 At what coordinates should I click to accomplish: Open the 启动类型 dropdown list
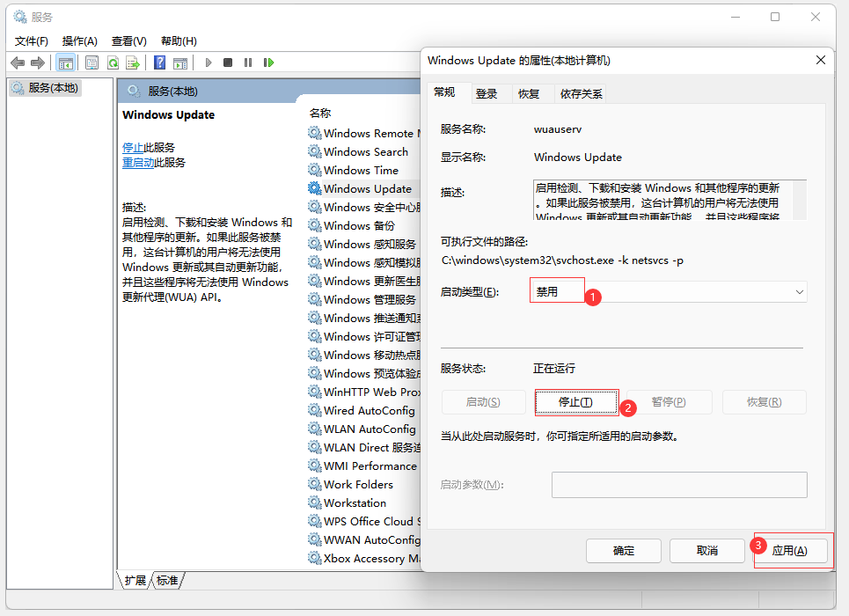[x=798, y=290]
